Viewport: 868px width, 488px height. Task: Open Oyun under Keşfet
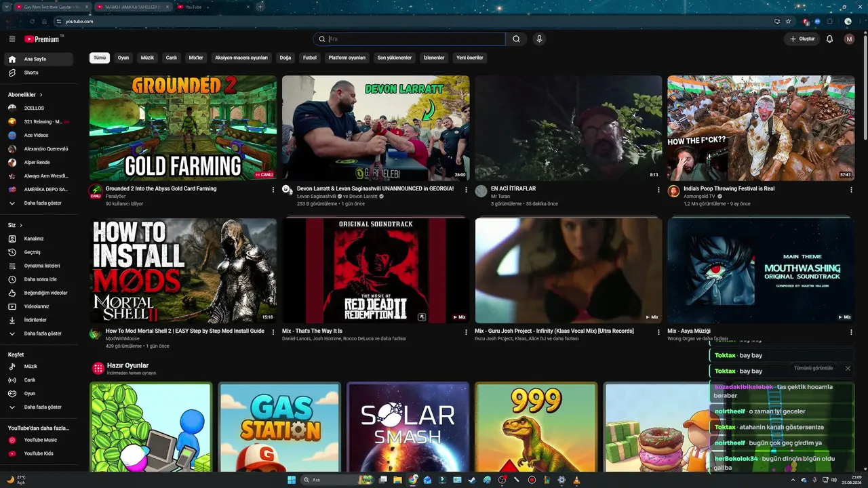point(40,394)
